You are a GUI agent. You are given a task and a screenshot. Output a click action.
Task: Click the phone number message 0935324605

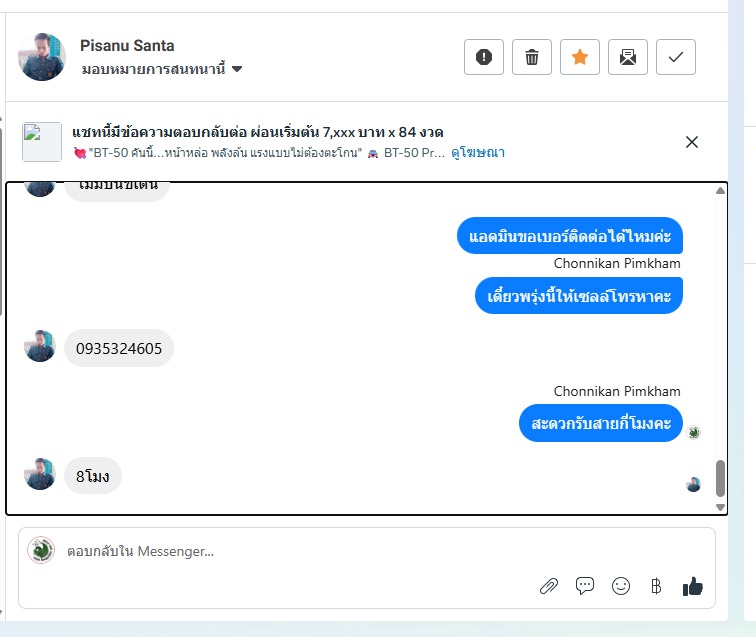tap(119, 348)
